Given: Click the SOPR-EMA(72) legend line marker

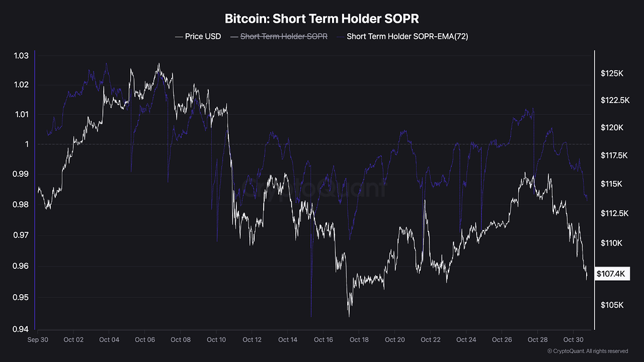Looking at the screenshot, I should tap(340, 37).
